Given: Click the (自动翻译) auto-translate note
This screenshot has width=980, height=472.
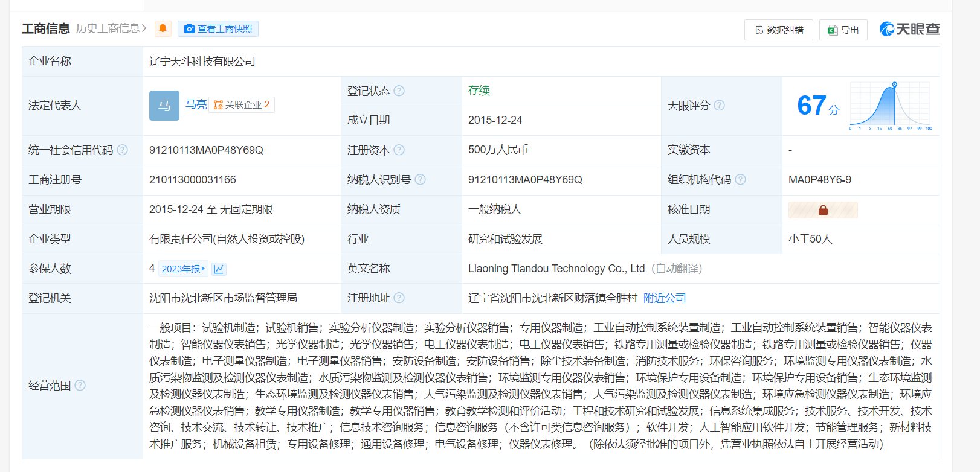Looking at the screenshot, I should pos(677,268).
